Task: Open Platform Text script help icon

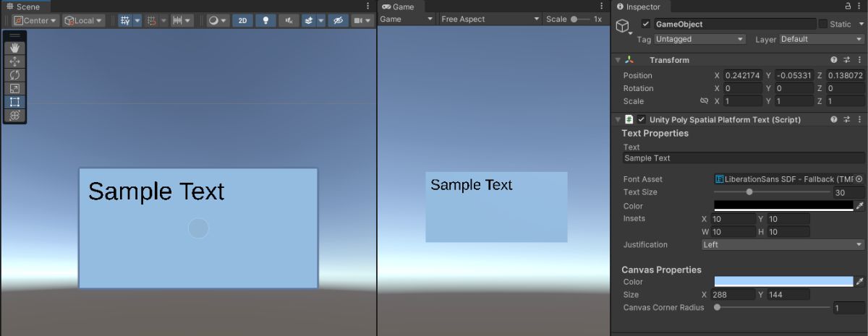Action: [834, 119]
